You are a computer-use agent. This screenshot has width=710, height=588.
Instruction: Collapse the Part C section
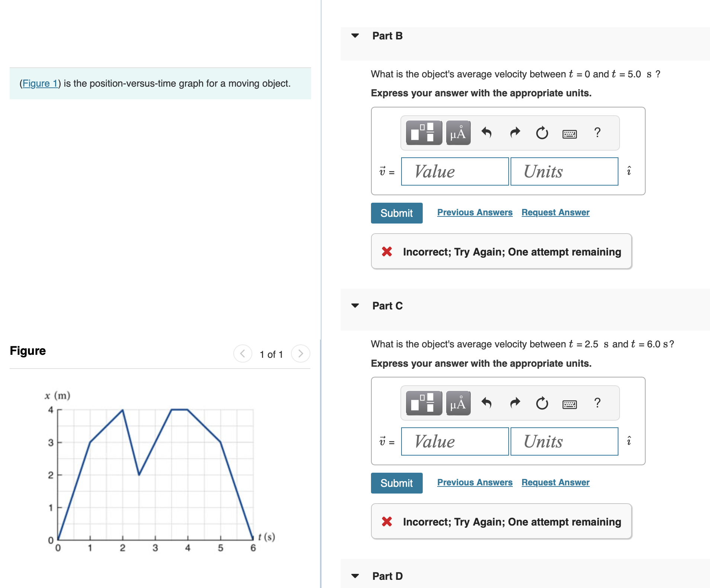(x=355, y=305)
